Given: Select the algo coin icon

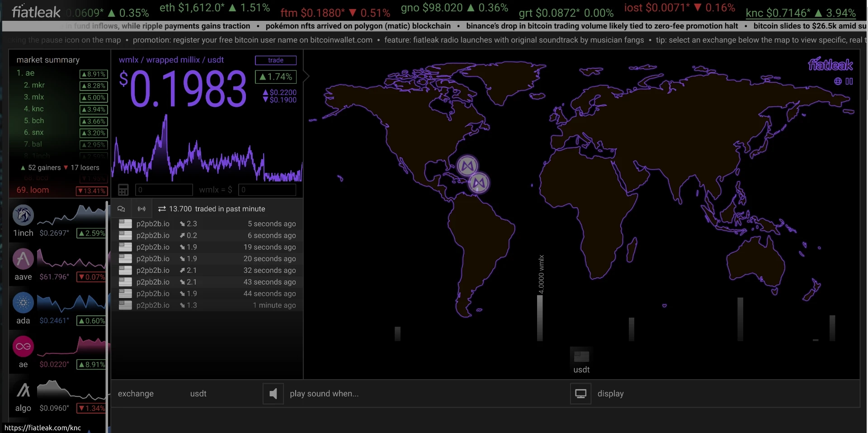Looking at the screenshot, I should (x=23, y=390).
